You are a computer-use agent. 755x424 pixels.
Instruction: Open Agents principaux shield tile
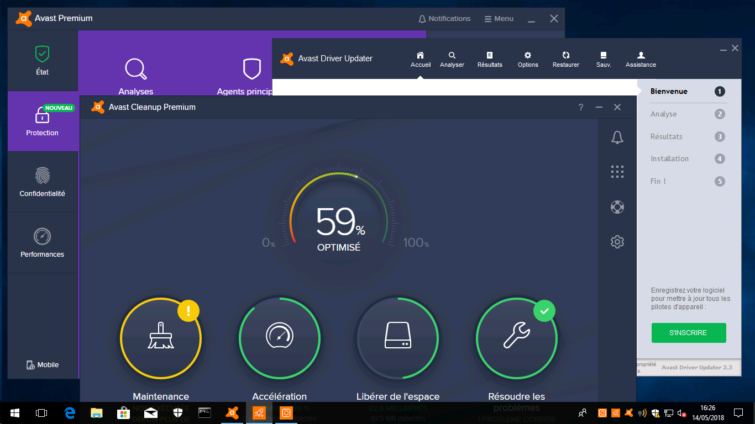[245, 76]
